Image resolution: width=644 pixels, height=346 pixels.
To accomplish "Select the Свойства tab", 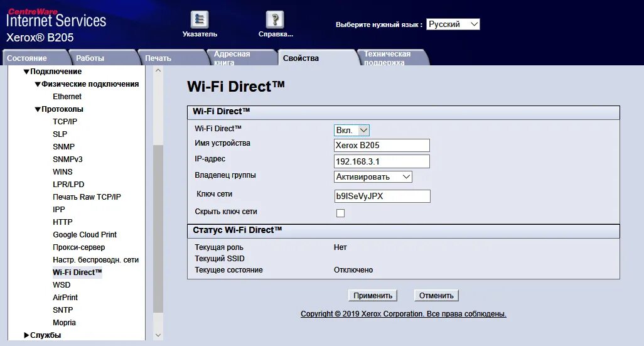I will 316,58.
